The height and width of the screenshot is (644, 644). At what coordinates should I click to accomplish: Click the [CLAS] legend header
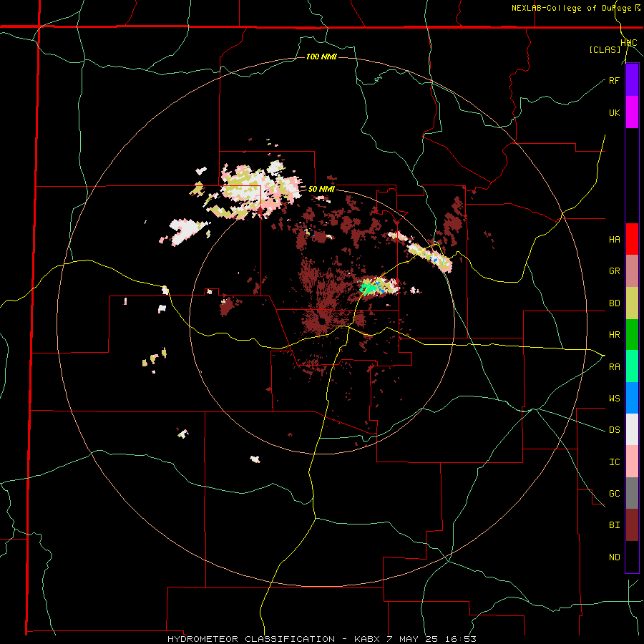605,49
